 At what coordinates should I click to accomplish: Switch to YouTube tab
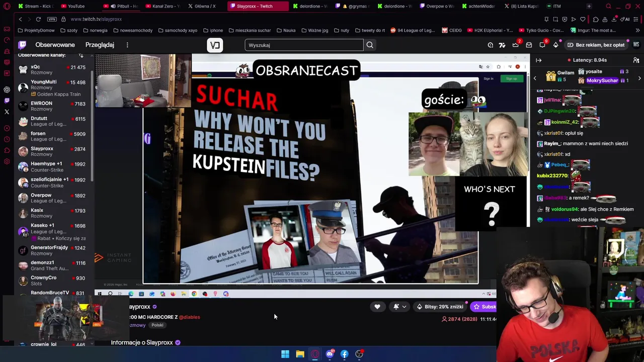click(76, 6)
